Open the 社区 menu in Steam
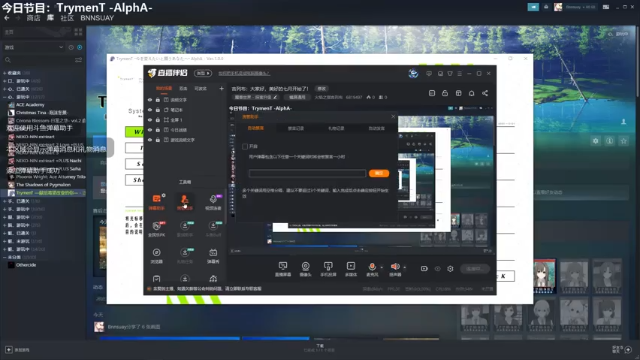640x360 pixels. pyautogui.click(x=67, y=18)
